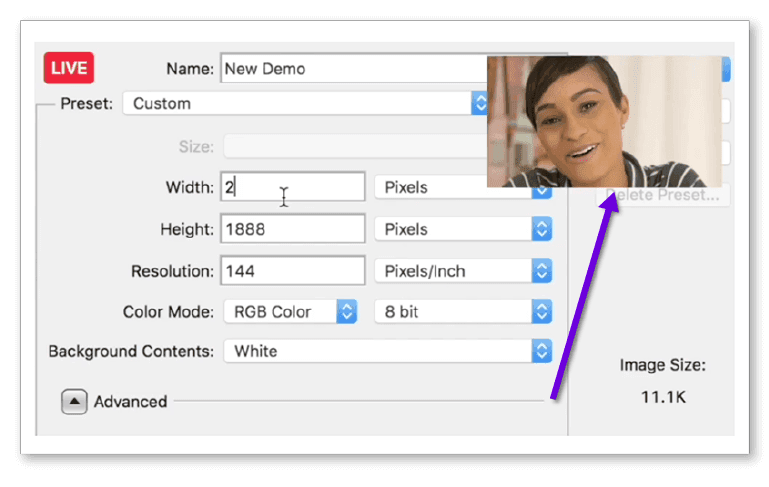
Task: Open the Background Contents White dropdown
Action: click(x=387, y=351)
